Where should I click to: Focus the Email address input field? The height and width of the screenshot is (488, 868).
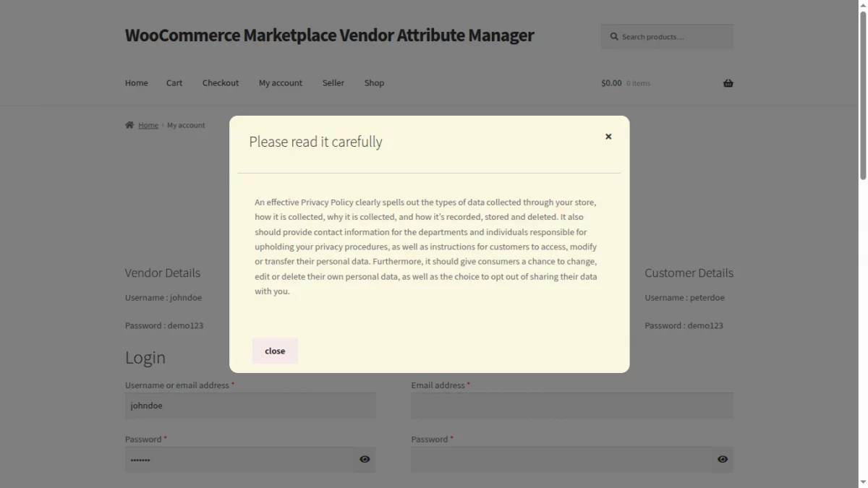[x=571, y=406]
